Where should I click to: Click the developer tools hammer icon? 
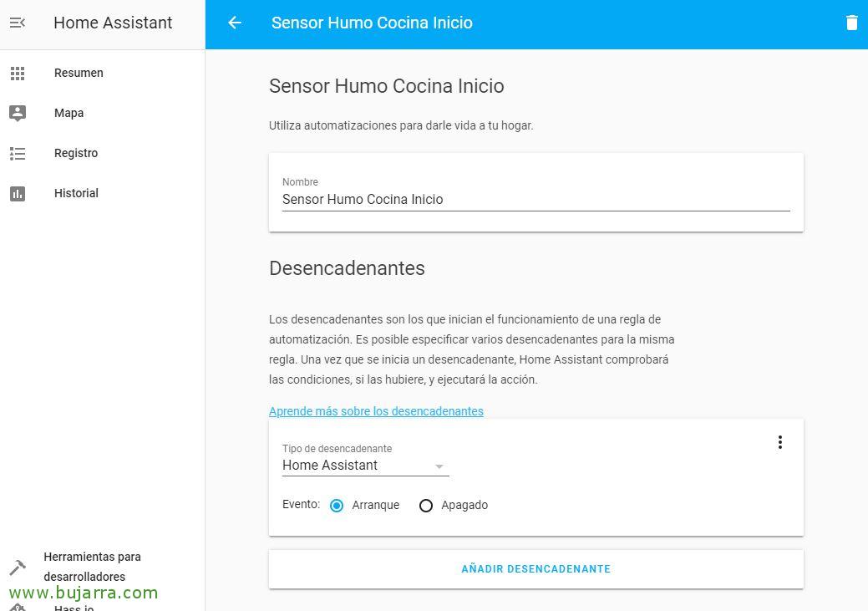tap(18, 568)
